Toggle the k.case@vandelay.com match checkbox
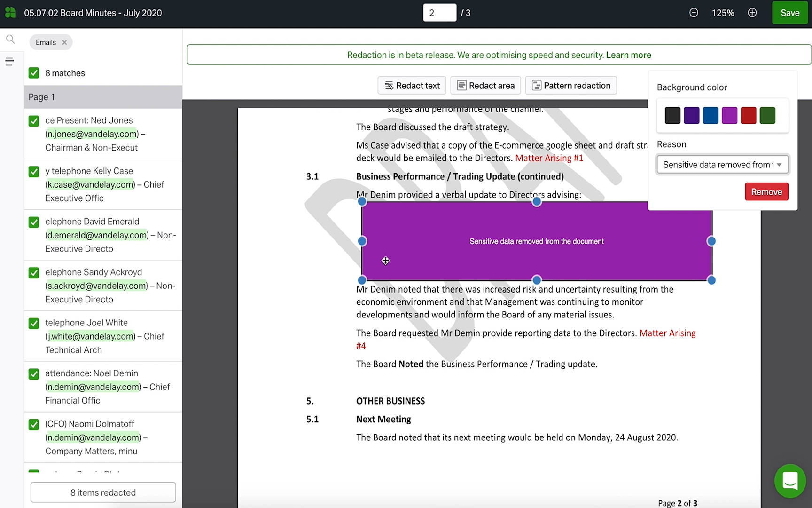 [x=34, y=172]
